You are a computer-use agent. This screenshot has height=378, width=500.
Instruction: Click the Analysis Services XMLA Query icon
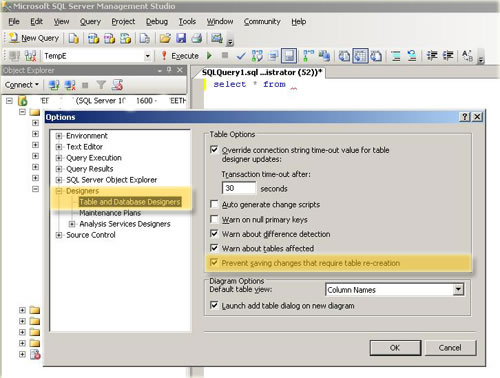(126, 38)
